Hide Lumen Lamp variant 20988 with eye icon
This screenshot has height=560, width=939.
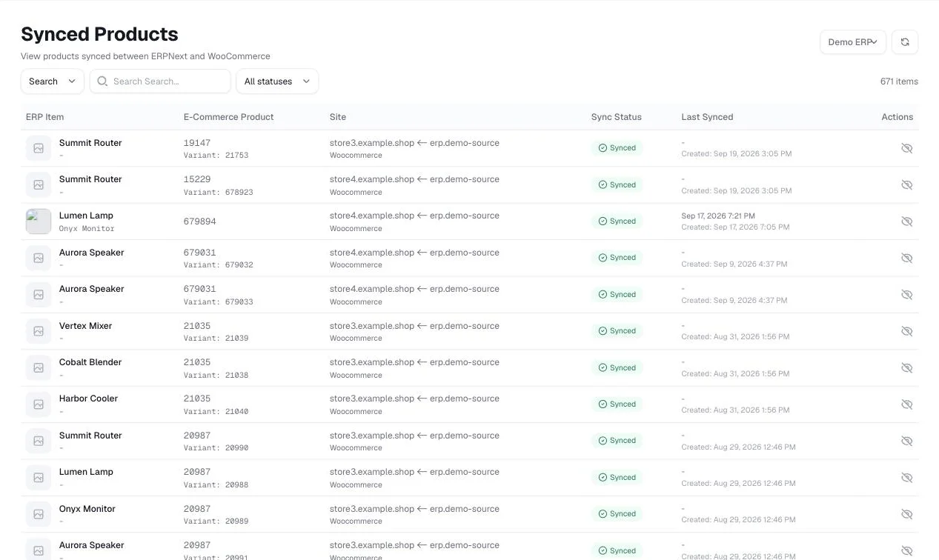[906, 477]
